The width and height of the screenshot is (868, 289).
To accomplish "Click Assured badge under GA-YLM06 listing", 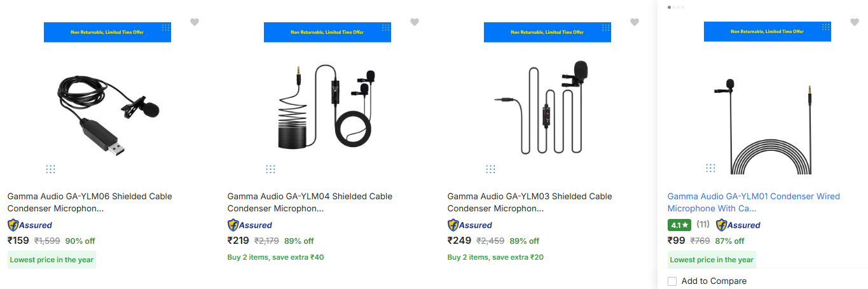I will coord(30,225).
